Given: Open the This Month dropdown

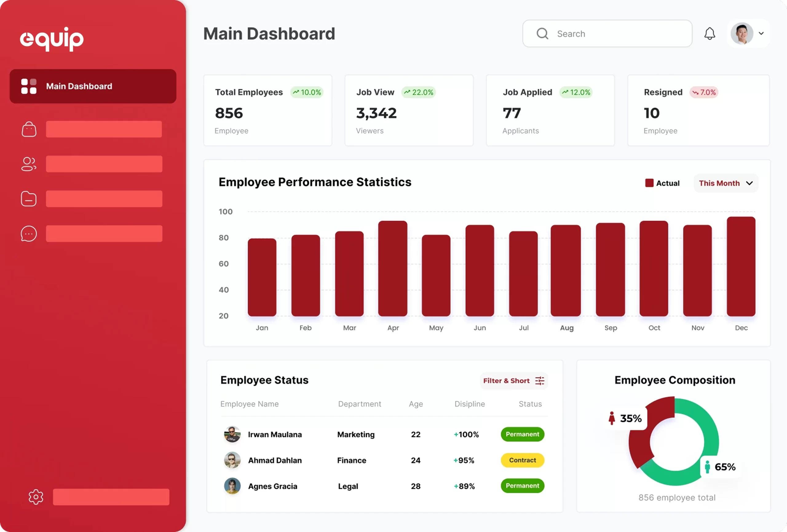Looking at the screenshot, I should point(726,183).
